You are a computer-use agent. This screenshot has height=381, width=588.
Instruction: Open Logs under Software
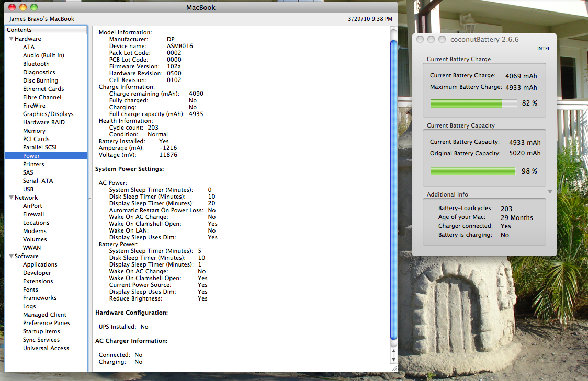click(29, 306)
